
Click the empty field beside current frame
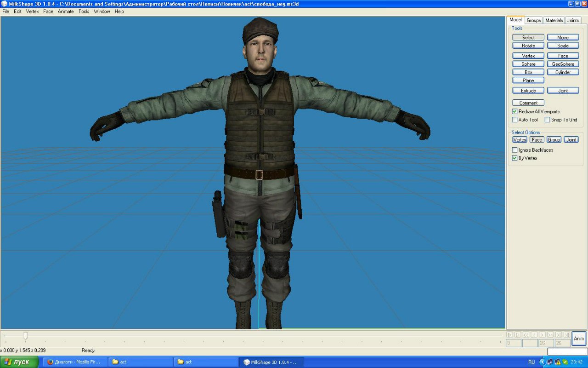(x=530, y=343)
